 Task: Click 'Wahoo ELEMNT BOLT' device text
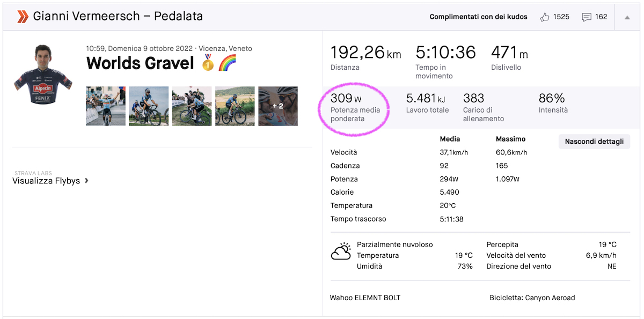pos(365,298)
